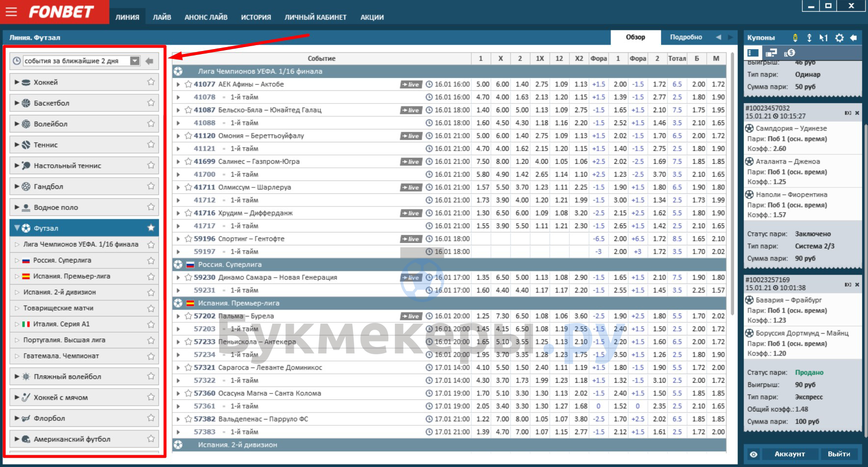Image resolution: width=868 pixels, height=467 pixels.
Task: Click the Хоккей с мячом sport icon
Action: (x=26, y=397)
